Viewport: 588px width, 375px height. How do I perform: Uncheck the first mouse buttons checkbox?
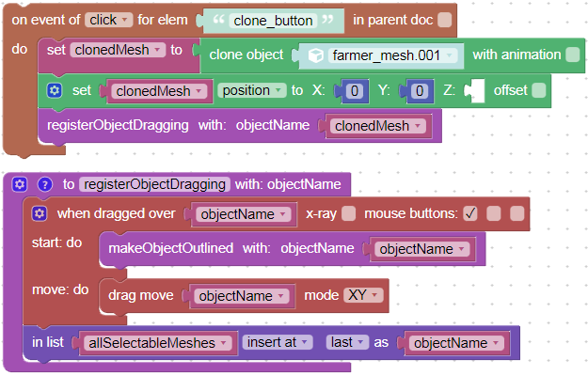tap(469, 213)
